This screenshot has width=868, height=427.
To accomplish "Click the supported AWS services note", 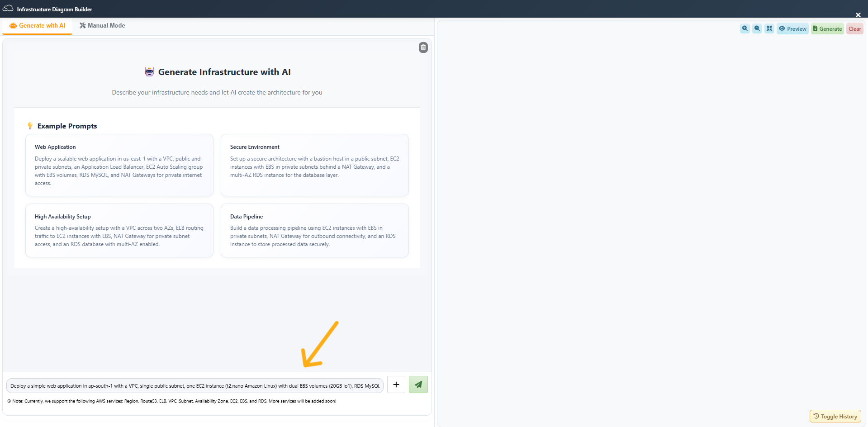I will coord(172,401).
